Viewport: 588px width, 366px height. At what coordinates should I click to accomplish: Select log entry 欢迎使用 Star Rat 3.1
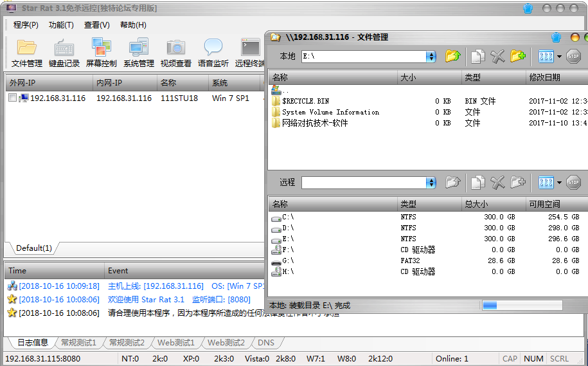coord(136,300)
